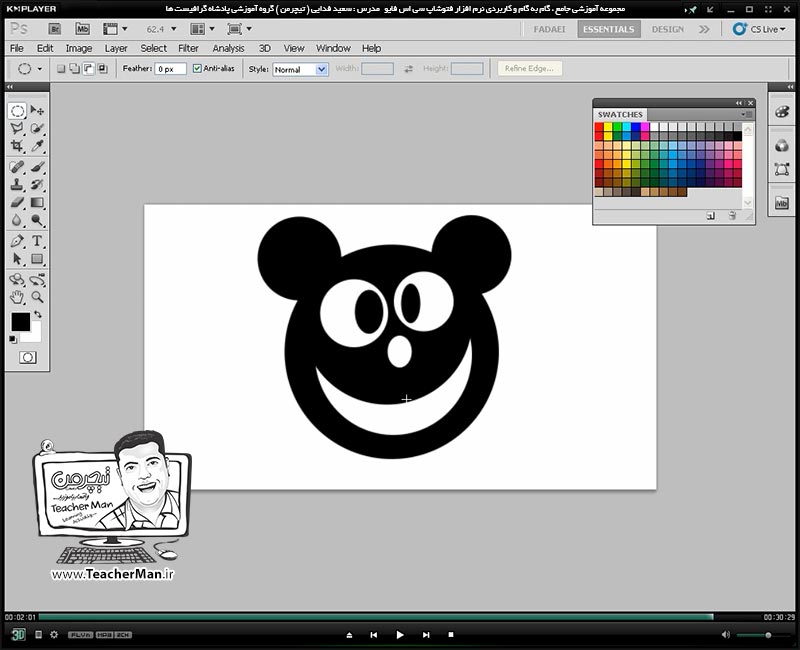
Task: Open the Edit menu
Action: [x=45, y=48]
